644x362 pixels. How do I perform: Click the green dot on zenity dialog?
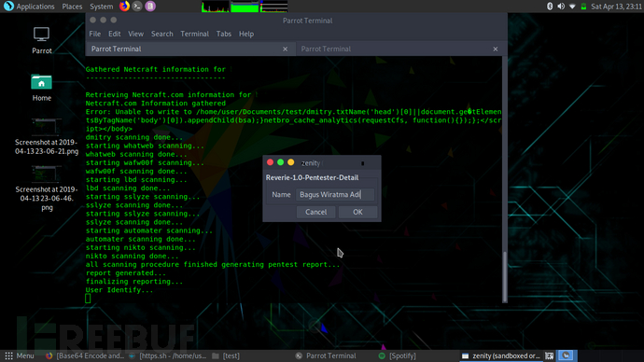coord(281,162)
